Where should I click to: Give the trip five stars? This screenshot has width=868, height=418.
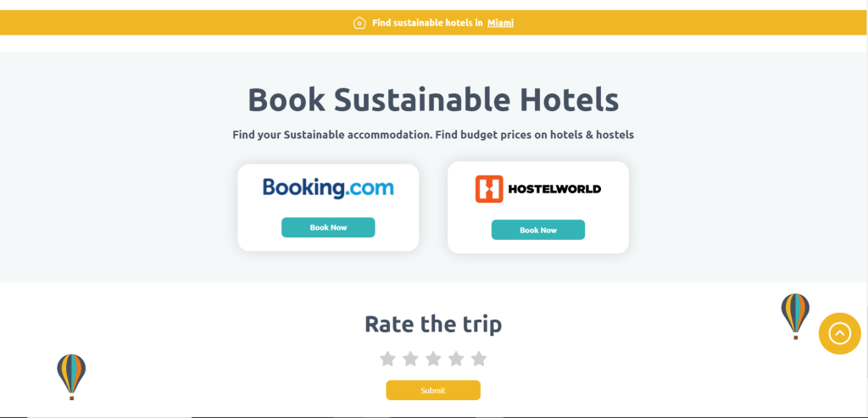[x=479, y=359]
